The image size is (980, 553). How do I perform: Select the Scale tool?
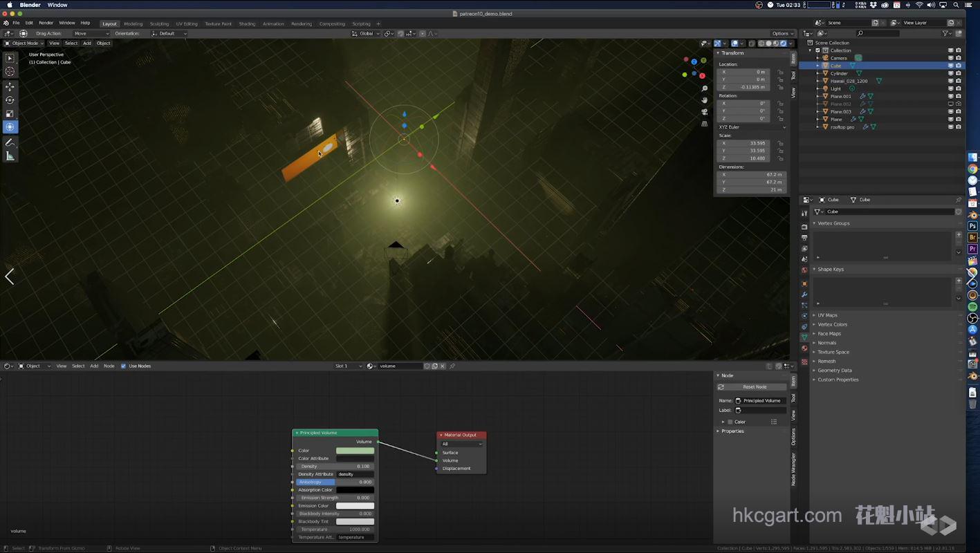10,113
